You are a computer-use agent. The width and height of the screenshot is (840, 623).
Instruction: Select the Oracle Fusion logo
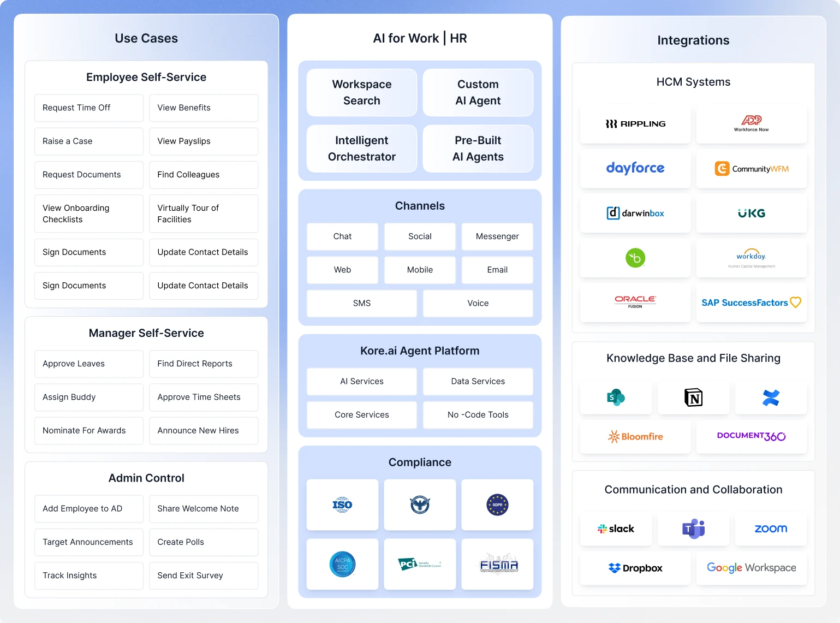(635, 302)
